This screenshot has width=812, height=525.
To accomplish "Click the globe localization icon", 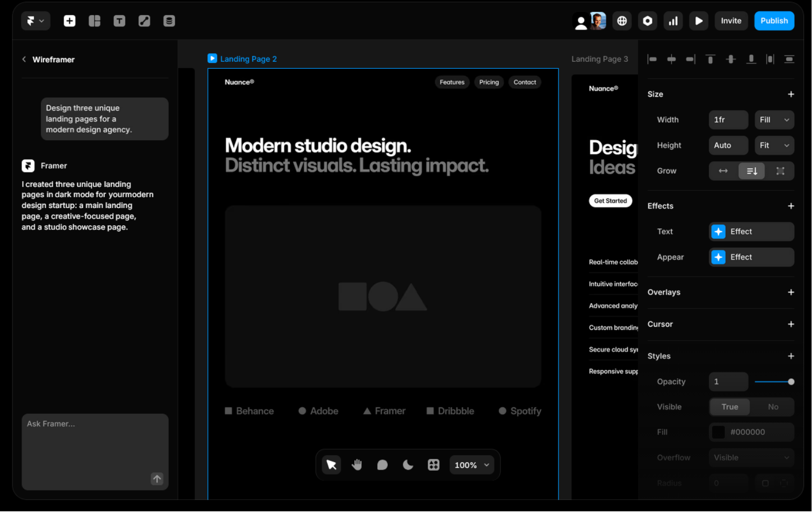I will tap(622, 21).
